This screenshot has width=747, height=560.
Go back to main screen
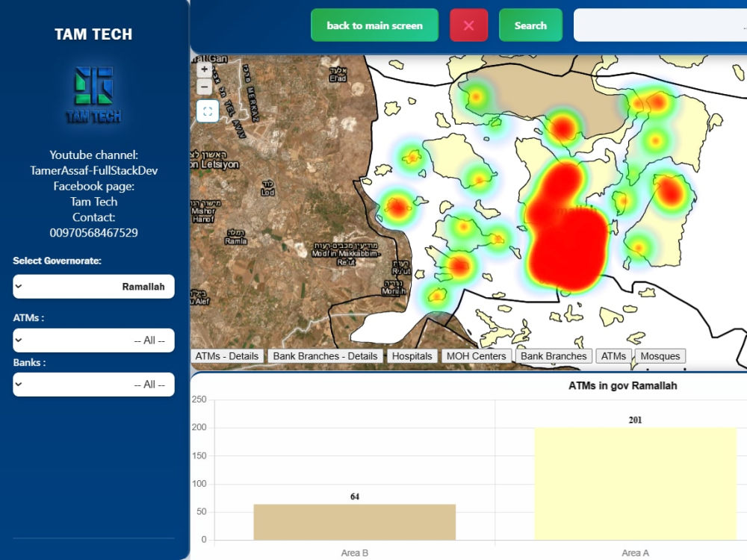click(x=374, y=25)
